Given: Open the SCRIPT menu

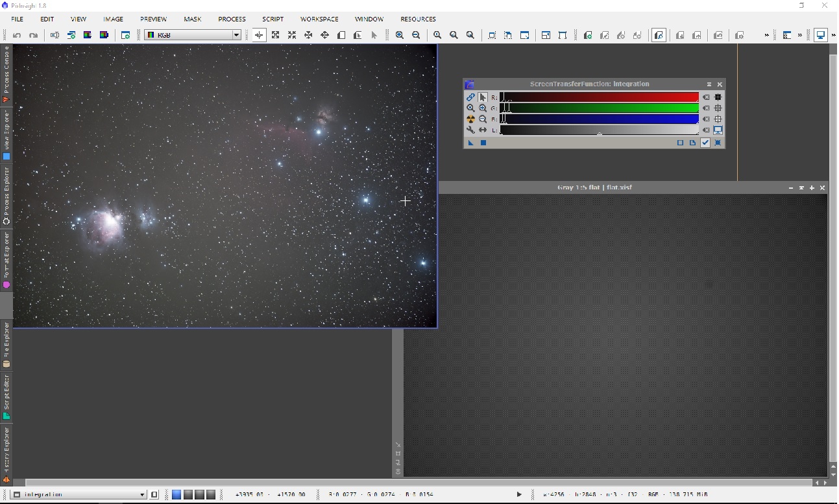Looking at the screenshot, I should pyautogui.click(x=273, y=19).
